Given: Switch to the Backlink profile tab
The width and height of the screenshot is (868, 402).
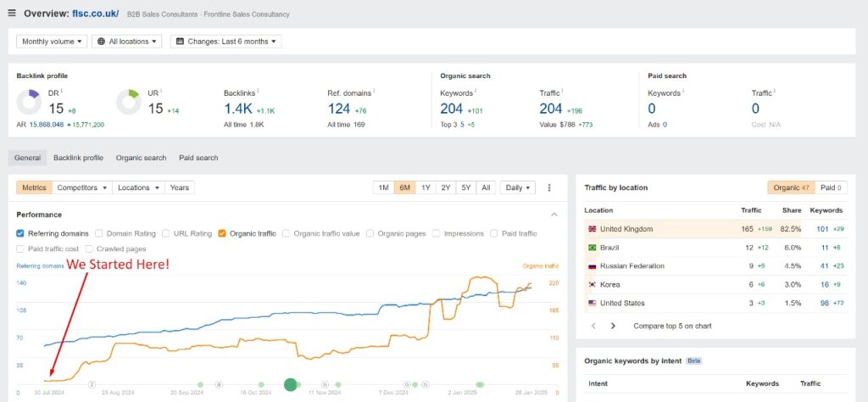Looking at the screenshot, I should pyautogui.click(x=78, y=158).
